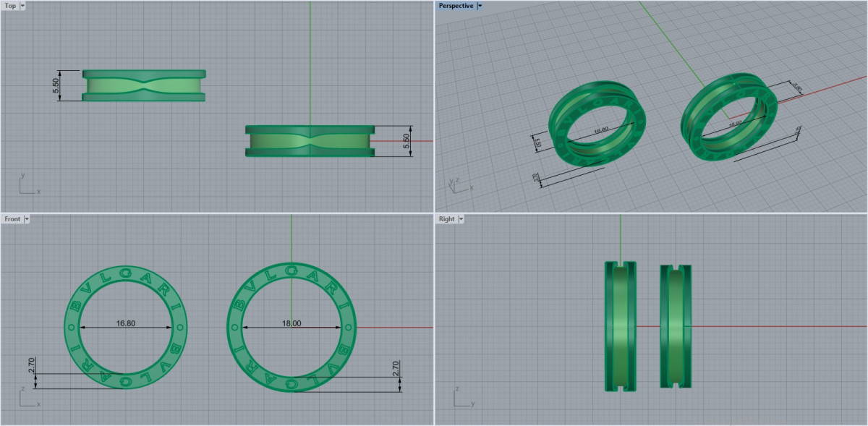Open the Right viewport title dropdown arrow
The image size is (868, 426).
tap(461, 218)
